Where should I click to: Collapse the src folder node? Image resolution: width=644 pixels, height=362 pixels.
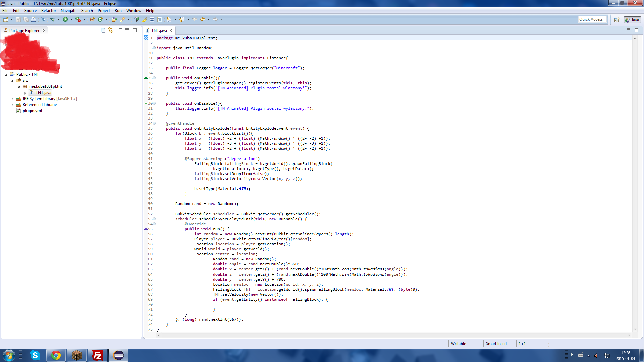[x=12, y=80]
